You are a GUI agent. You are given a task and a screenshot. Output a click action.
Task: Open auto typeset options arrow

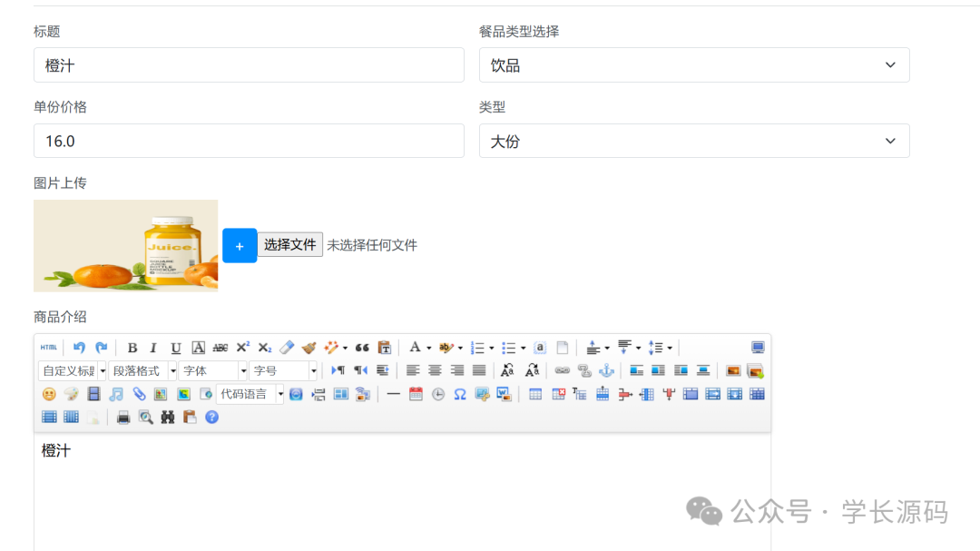point(345,348)
